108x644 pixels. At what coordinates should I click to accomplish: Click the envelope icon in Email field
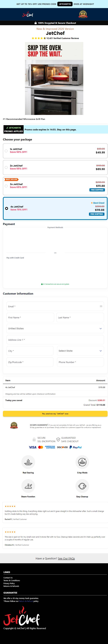click(101, 306)
